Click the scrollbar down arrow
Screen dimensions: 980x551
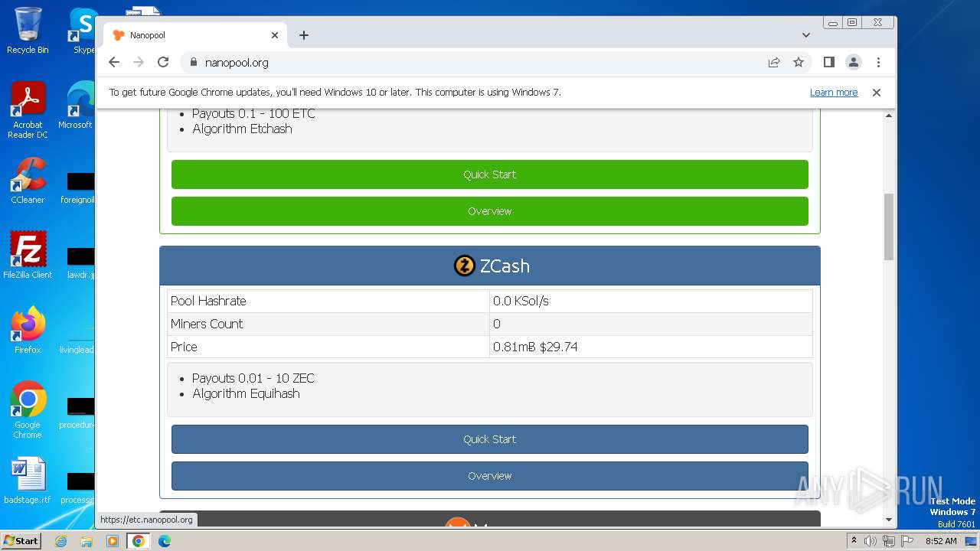pos(889,520)
